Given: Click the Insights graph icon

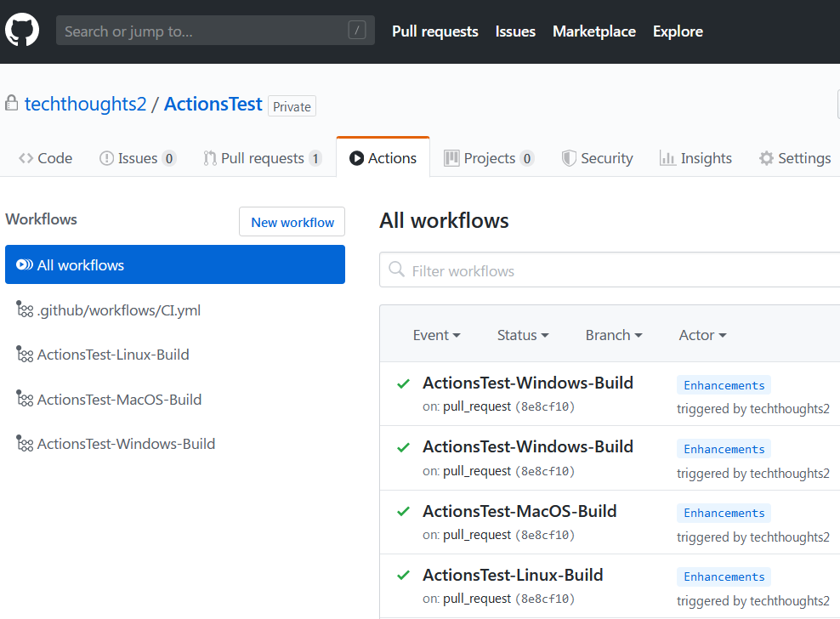Looking at the screenshot, I should coord(667,158).
